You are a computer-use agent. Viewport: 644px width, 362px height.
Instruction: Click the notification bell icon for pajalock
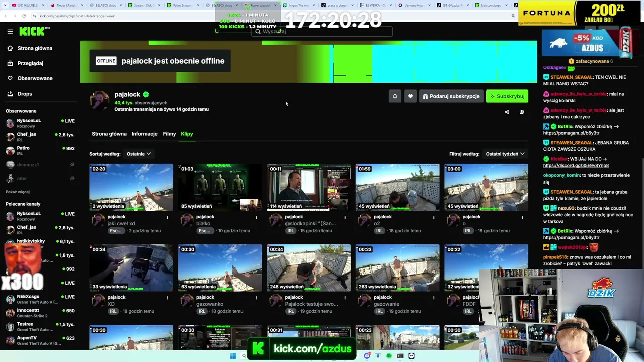[395, 96]
